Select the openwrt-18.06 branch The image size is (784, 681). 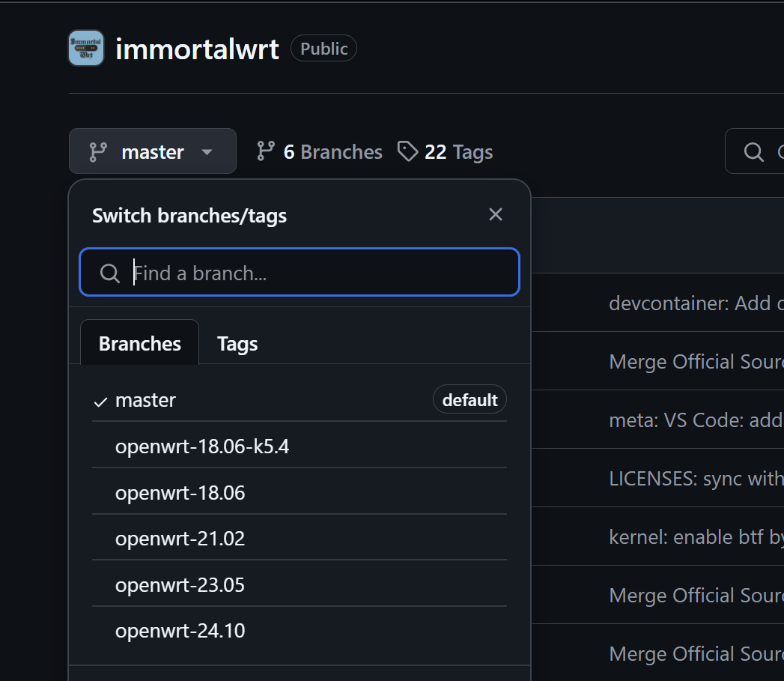coord(300,493)
